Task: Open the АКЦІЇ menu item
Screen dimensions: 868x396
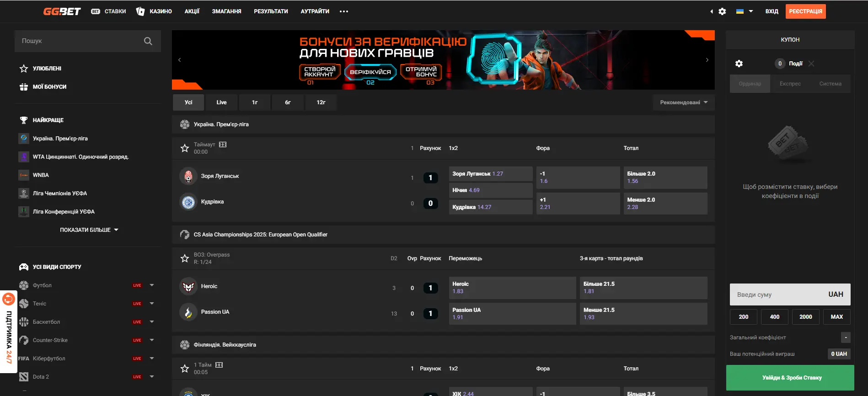Action: [x=192, y=11]
